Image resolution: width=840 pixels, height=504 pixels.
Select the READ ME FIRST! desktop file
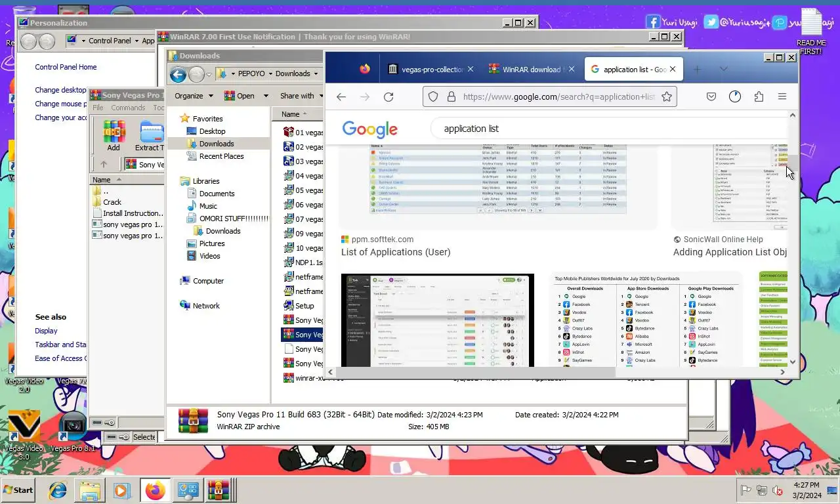coord(811,32)
